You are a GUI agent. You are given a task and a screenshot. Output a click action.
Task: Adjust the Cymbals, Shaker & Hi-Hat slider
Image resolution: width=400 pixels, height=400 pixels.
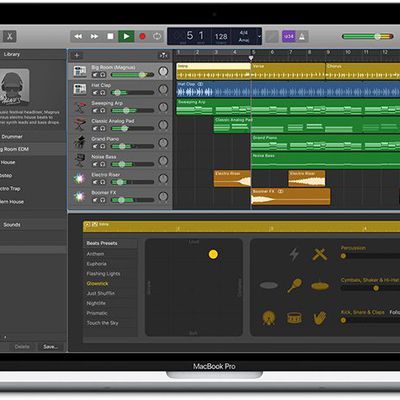click(x=370, y=288)
